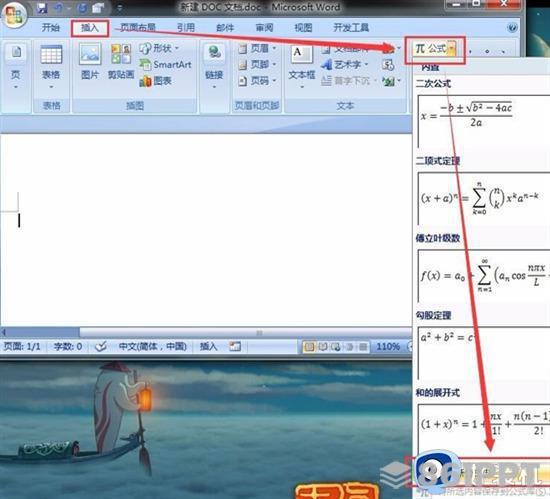Switch to the 页面布局 tab
The image size is (550, 499).
click(138, 27)
